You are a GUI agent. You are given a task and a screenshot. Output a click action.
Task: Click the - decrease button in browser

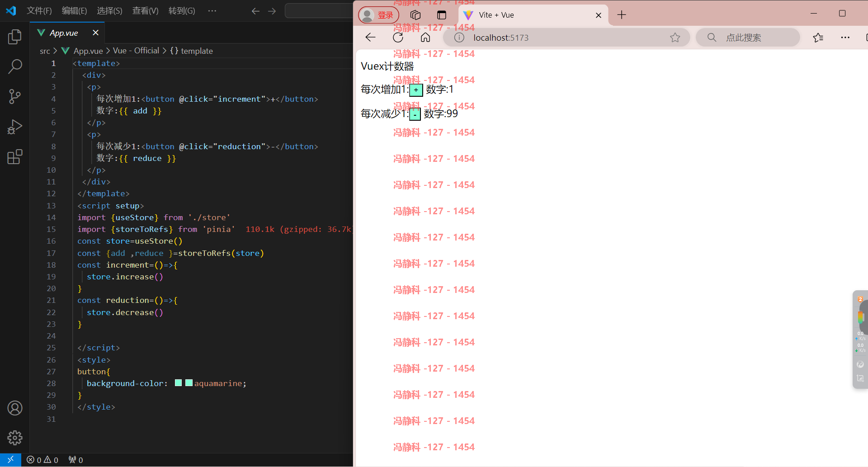coord(415,114)
